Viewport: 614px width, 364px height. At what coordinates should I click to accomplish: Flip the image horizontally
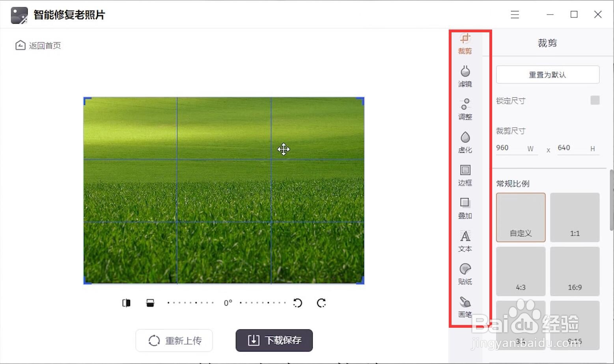(x=126, y=303)
